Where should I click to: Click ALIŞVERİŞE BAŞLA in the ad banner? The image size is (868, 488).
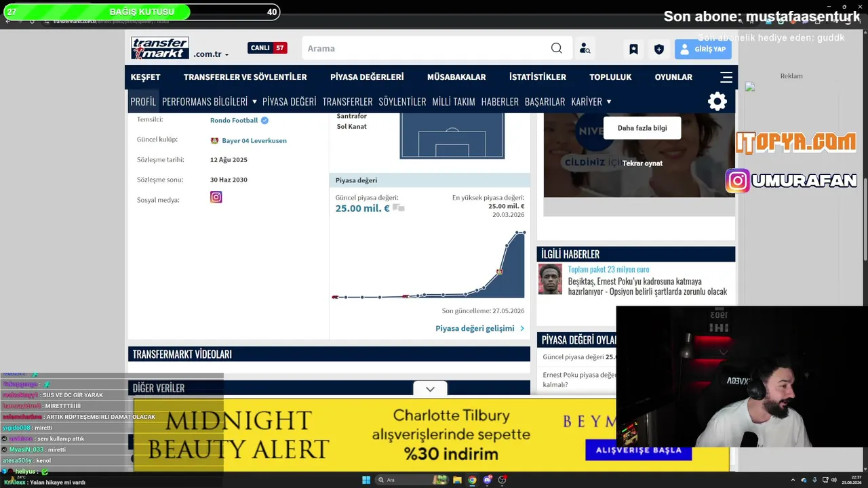[638, 450]
